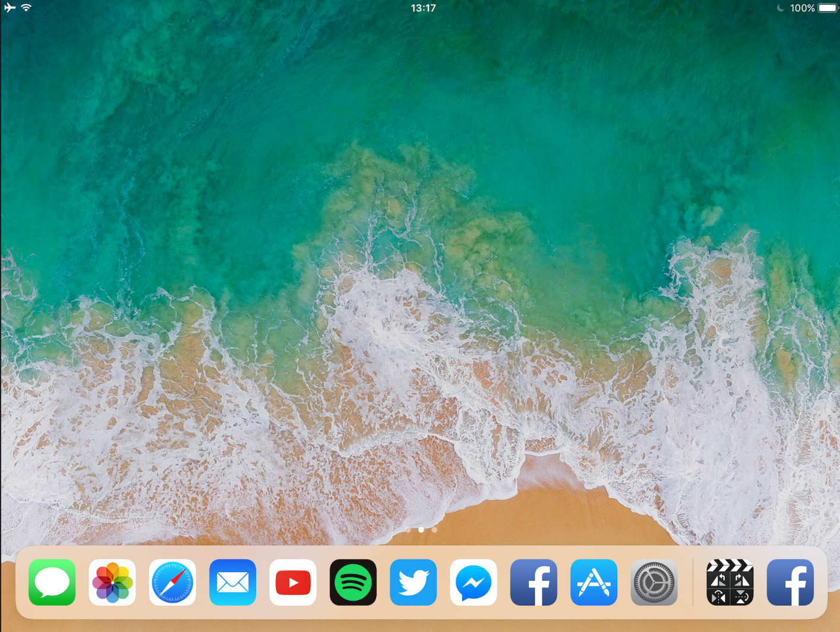Open Safari browser from the dock

[x=172, y=582]
